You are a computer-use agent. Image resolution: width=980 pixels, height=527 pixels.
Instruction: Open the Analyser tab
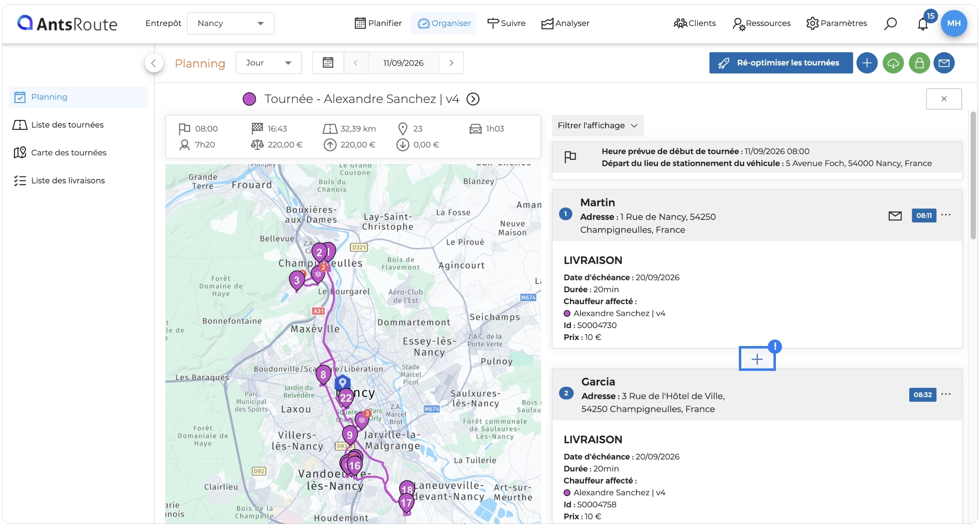tap(565, 23)
